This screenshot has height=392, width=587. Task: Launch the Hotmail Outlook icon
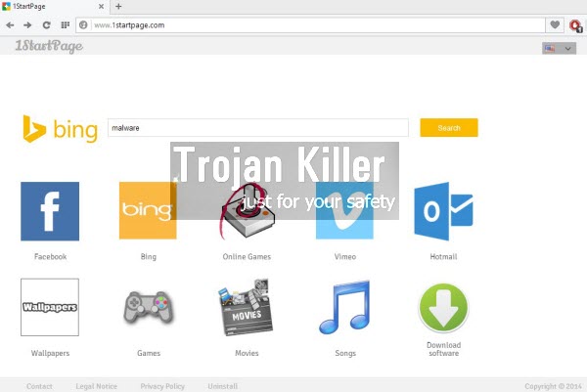[x=443, y=211]
